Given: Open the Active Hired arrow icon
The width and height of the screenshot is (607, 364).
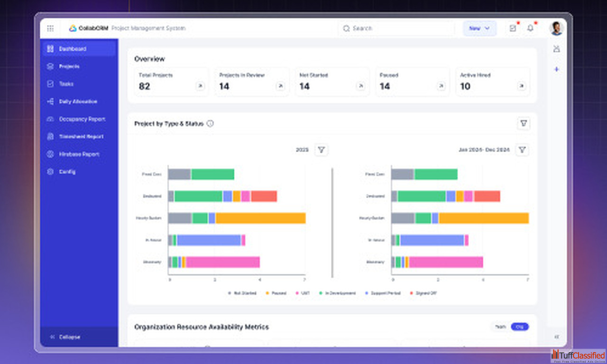Looking at the screenshot, I should coord(522,86).
